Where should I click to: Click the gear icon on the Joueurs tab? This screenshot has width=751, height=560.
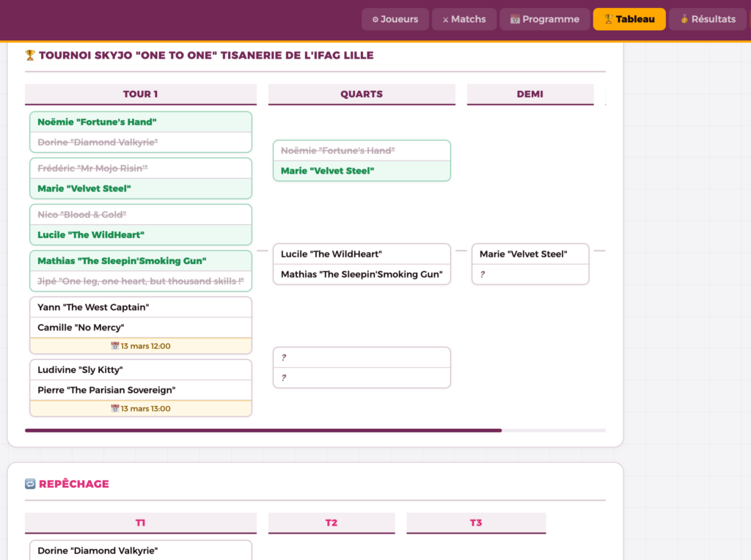[x=375, y=20]
